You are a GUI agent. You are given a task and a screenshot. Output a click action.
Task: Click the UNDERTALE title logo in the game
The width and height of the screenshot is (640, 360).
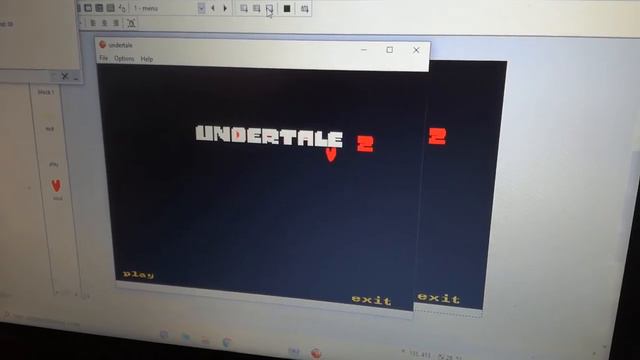coord(269,136)
